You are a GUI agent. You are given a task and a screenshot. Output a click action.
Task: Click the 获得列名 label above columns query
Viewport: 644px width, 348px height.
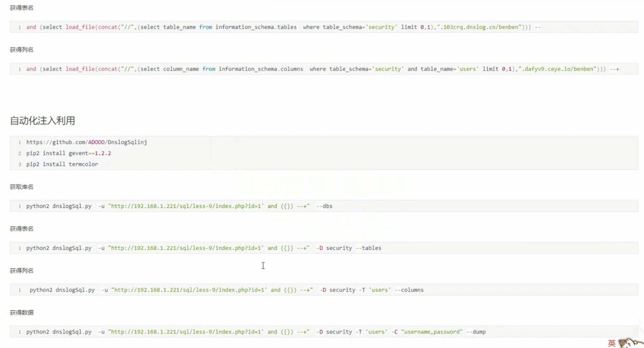click(22, 49)
